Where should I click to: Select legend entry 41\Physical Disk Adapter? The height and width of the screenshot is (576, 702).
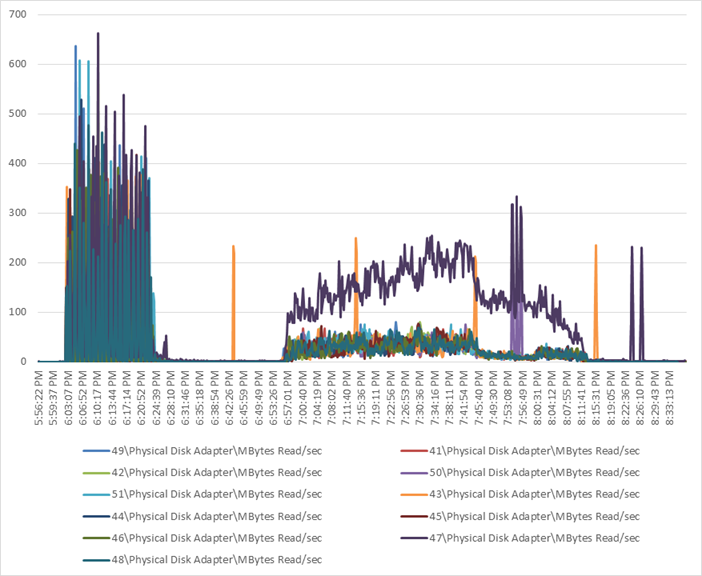tap(520, 451)
